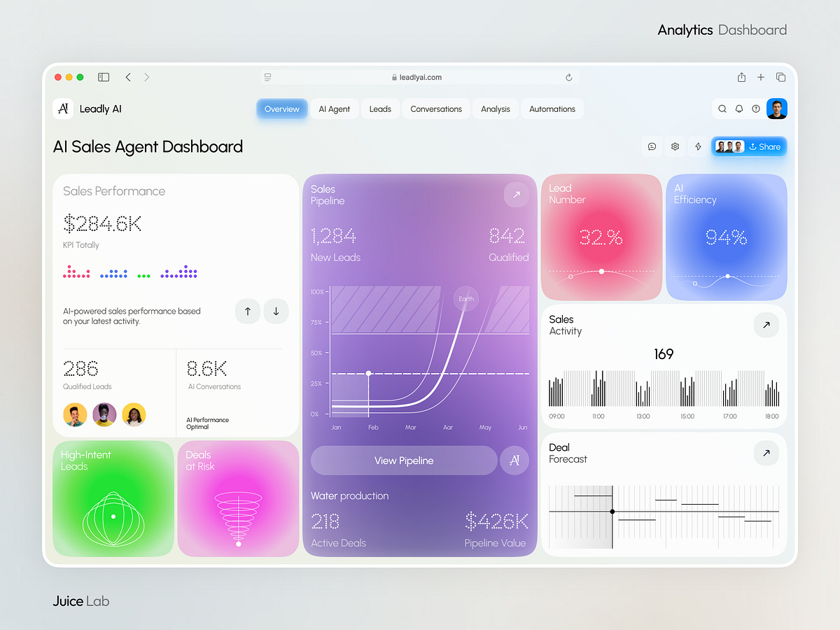
Task: Click the pipeline chart point on the dashed line
Action: (369, 374)
